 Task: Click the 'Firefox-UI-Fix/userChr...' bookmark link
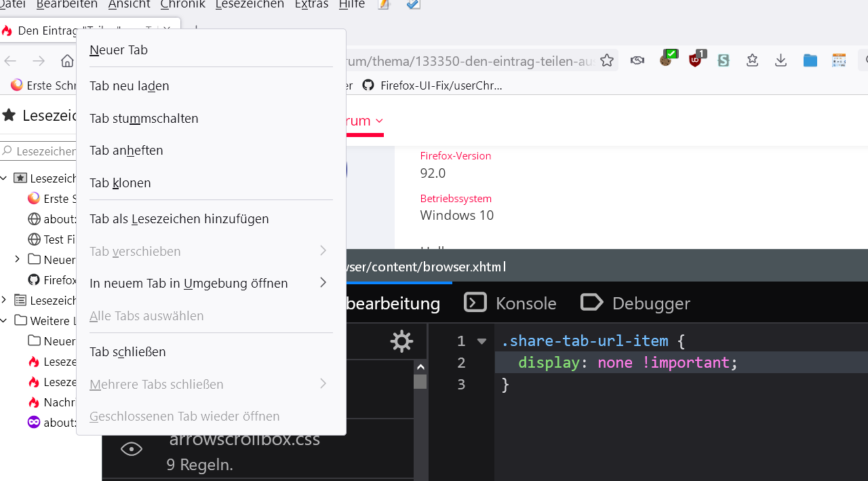[441, 85]
